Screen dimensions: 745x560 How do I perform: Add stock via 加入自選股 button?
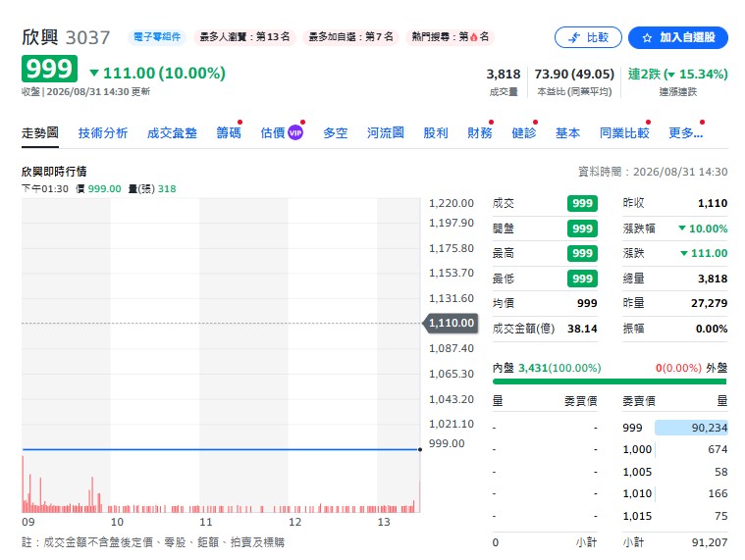pos(678,37)
